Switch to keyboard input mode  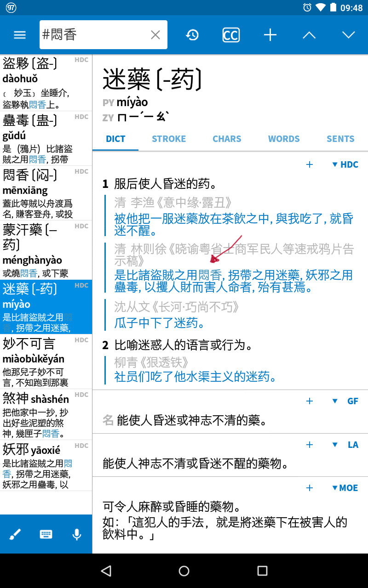(46, 534)
